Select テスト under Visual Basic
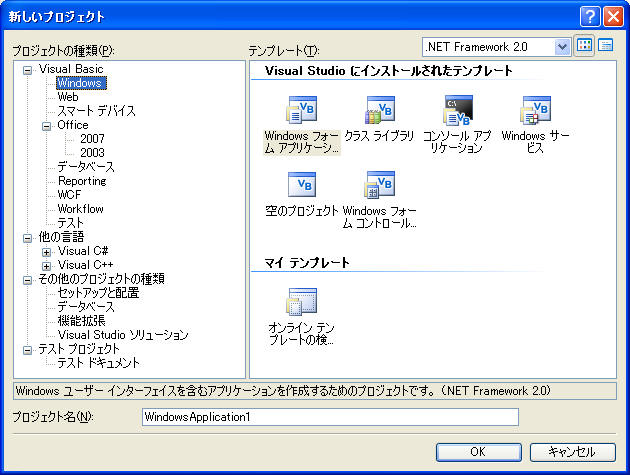 70,223
